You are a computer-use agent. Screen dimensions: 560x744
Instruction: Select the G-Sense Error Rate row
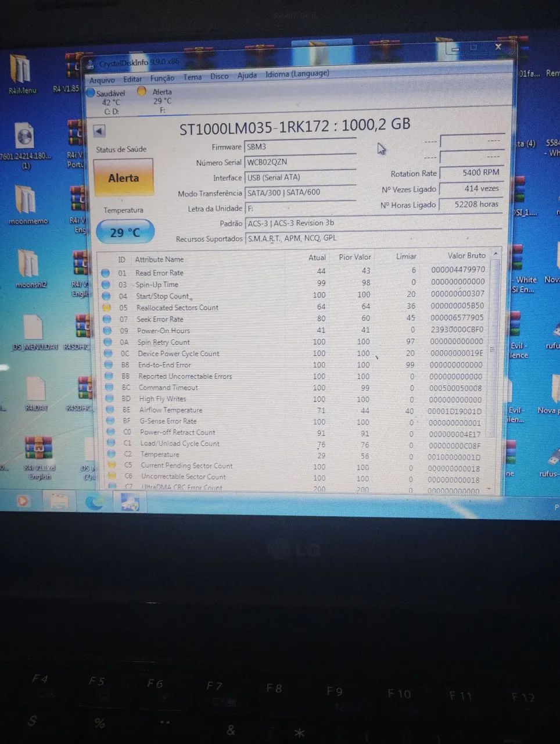[296, 421]
